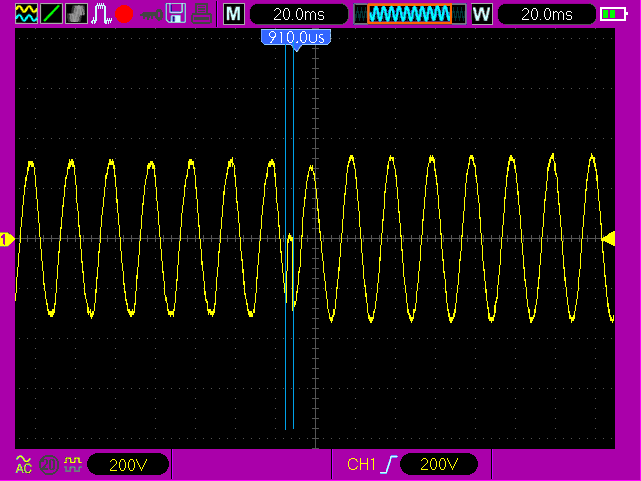The width and height of the screenshot is (641, 481).
Task: Click the W window timebase label
Action: pyautogui.click(x=481, y=14)
